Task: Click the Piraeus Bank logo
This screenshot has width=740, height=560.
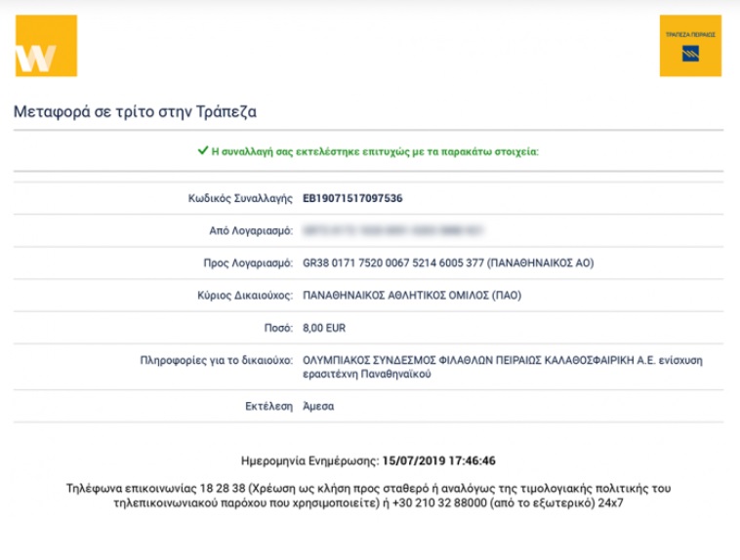Action: click(690, 45)
